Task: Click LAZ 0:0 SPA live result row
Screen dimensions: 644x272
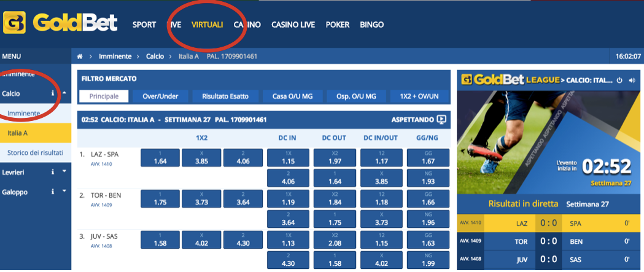Action: [549, 223]
